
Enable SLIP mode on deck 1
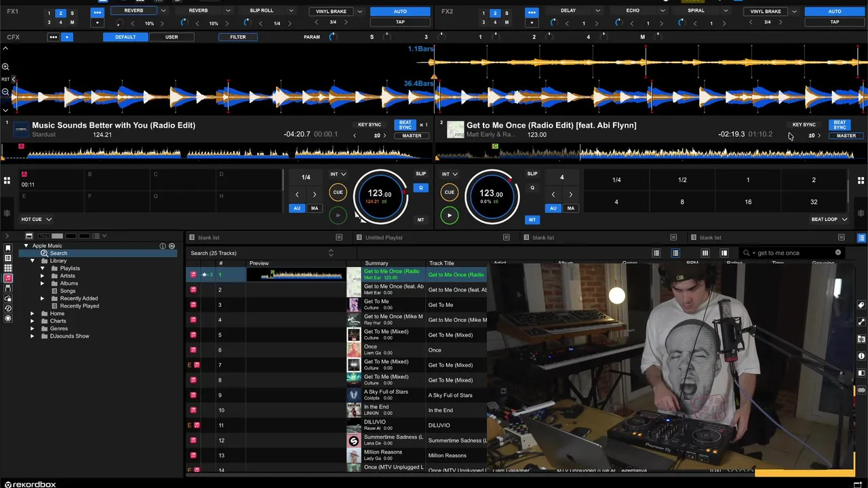point(420,174)
